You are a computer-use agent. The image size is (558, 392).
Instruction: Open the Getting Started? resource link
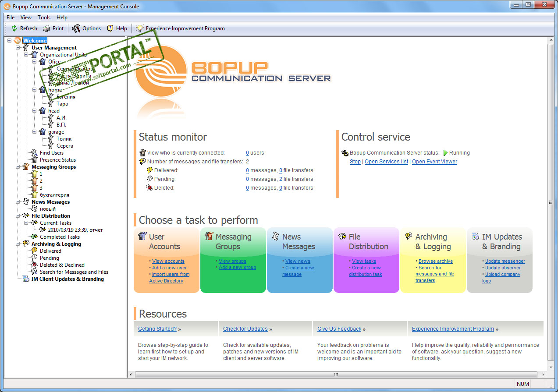pyautogui.click(x=157, y=329)
